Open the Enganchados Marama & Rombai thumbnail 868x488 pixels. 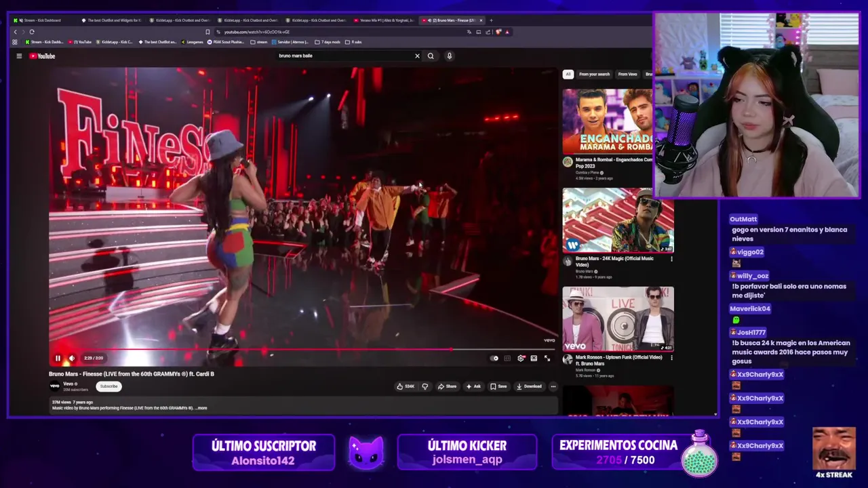pyautogui.click(x=608, y=121)
